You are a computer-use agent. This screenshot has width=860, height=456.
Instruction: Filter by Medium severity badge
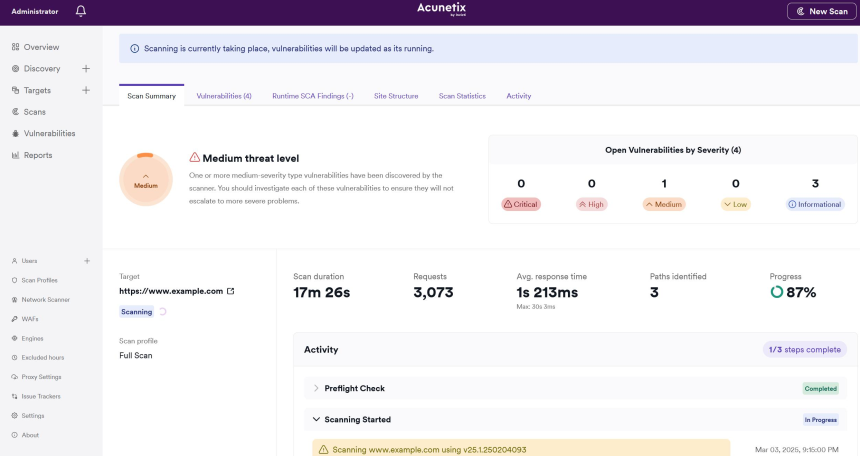point(664,204)
